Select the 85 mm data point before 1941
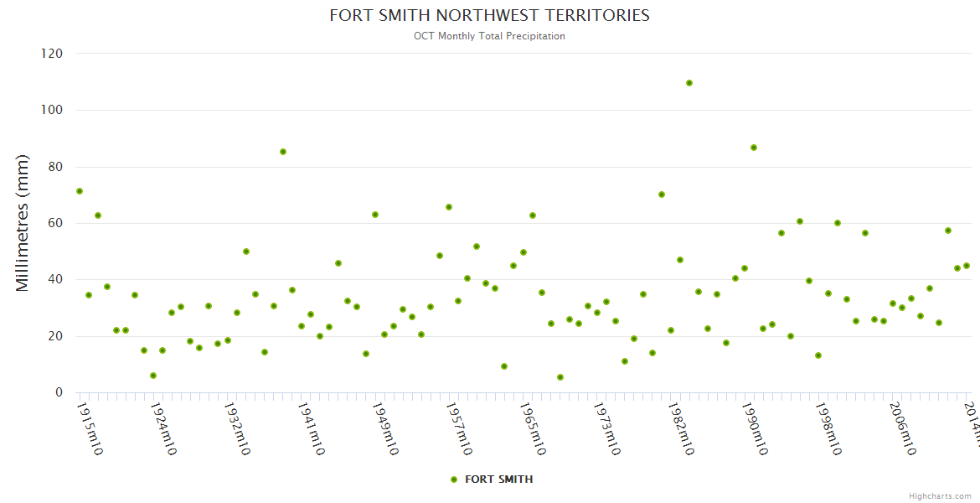980x503 pixels. [283, 152]
